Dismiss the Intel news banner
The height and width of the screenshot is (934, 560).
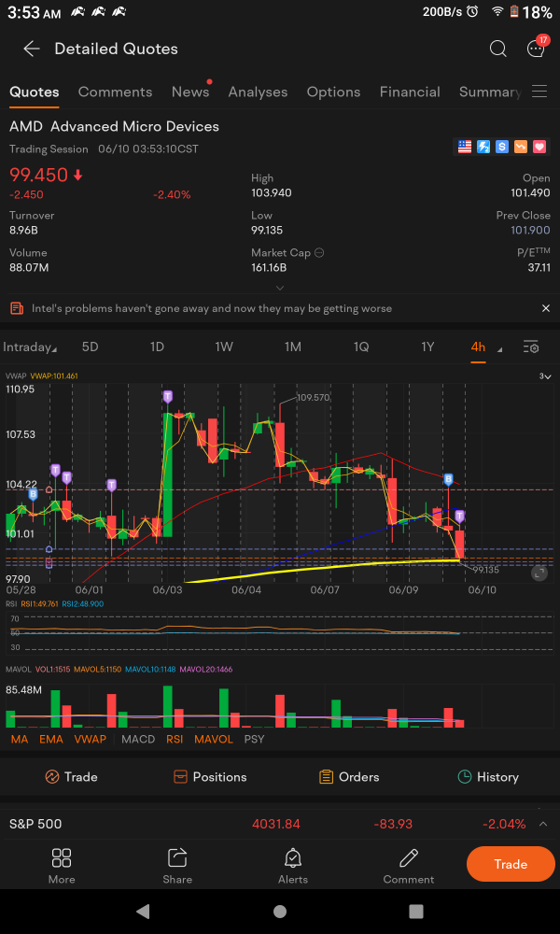click(546, 308)
